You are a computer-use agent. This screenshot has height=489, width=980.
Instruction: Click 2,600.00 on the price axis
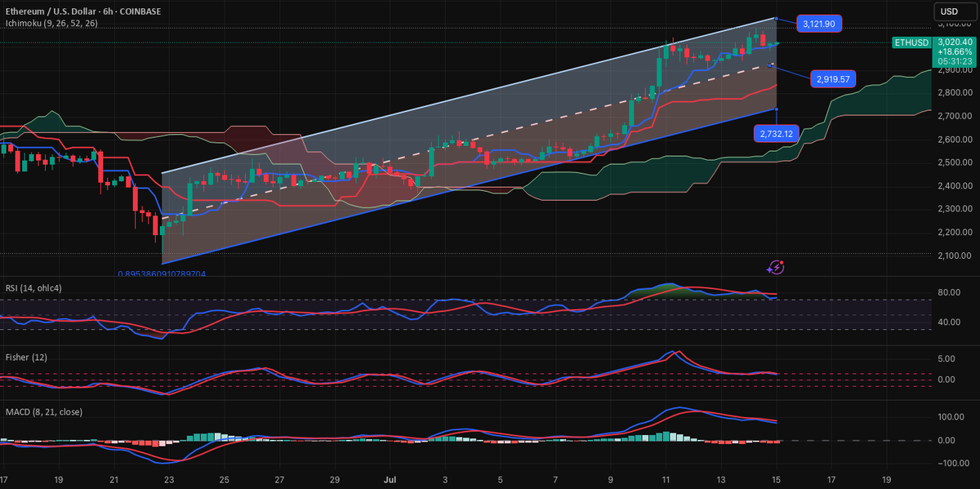click(953, 140)
